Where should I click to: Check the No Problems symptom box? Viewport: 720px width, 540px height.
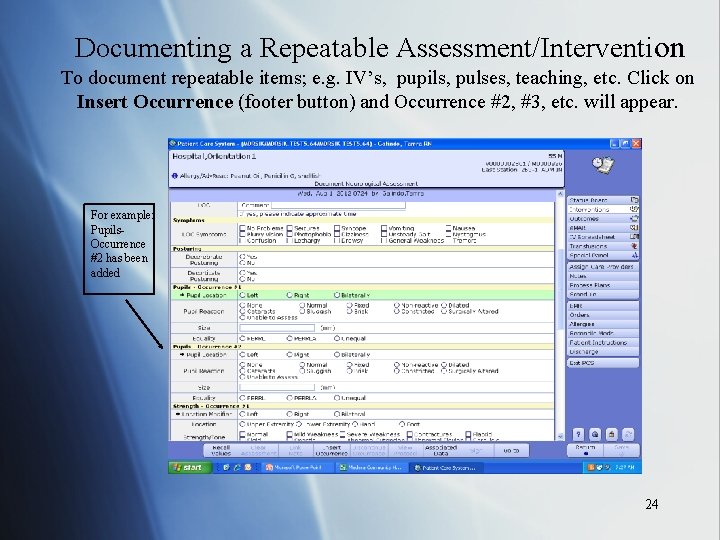(x=242, y=228)
